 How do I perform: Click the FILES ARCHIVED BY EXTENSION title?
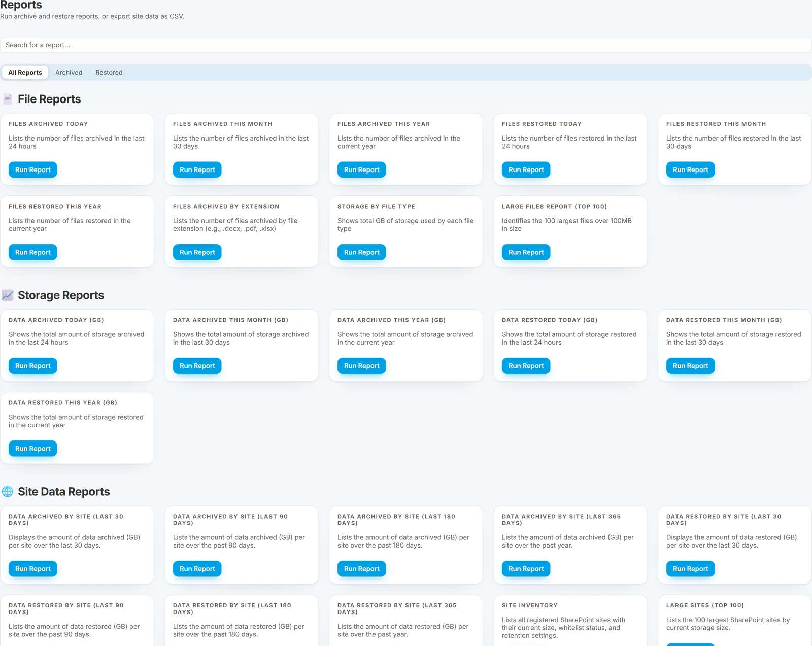point(226,207)
